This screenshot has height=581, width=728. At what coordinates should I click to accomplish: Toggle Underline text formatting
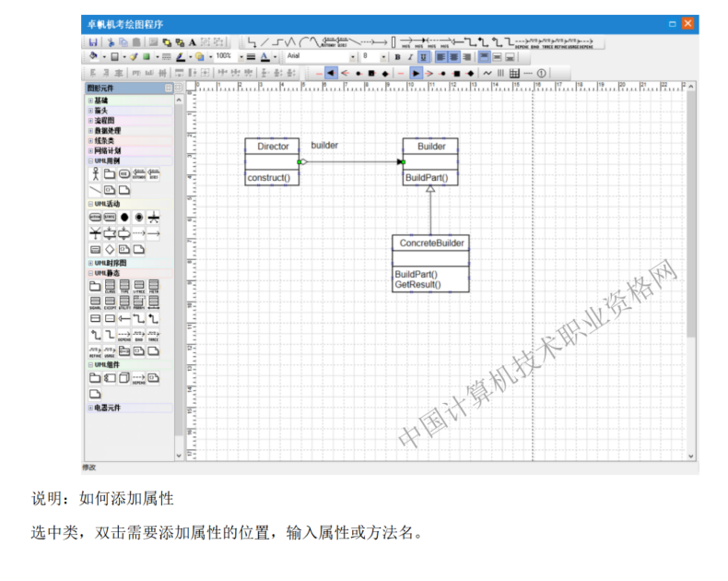(423, 57)
